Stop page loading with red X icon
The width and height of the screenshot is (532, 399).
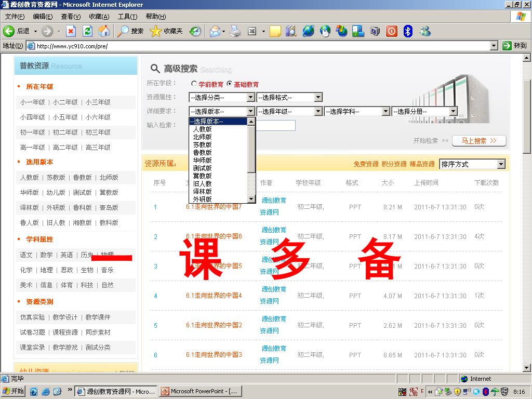coord(71,31)
